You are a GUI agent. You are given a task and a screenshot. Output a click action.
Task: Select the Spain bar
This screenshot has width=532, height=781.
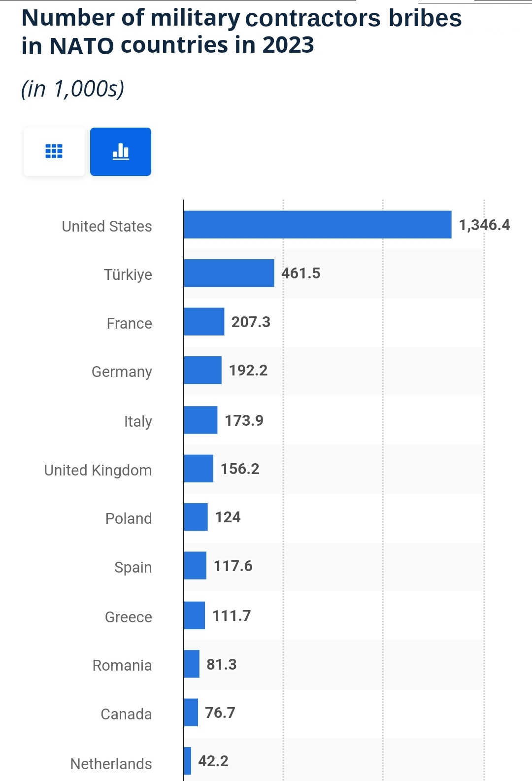[x=195, y=566]
